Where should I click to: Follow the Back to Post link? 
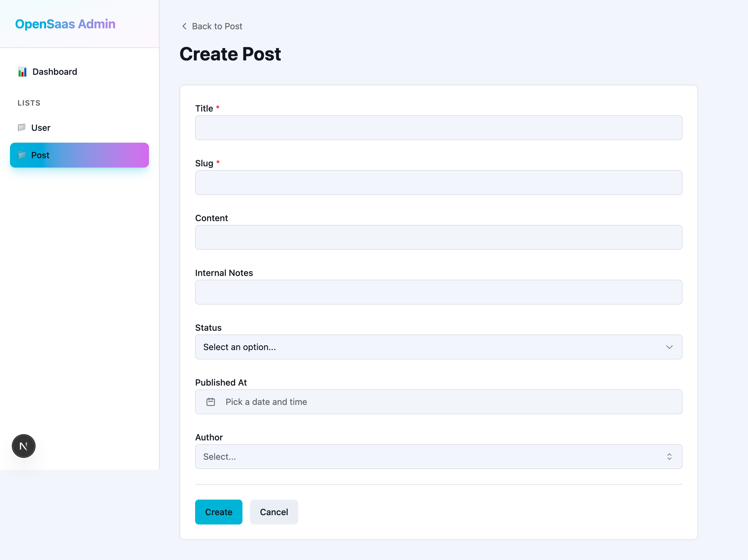[x=217, y=26]
